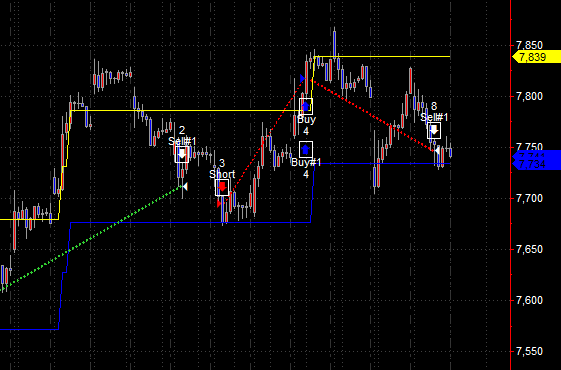Click the white triangle ending the green dotted line
Screen dimensions: 561x370
click(x=185, y=186)
